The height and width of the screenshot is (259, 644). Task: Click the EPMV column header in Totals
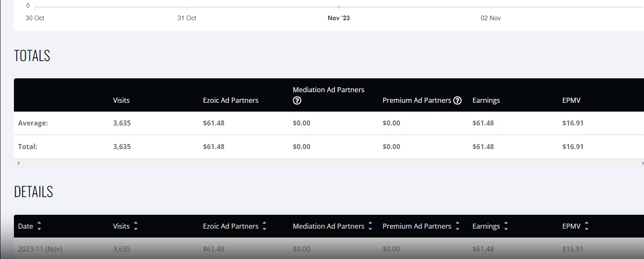click(571, 100)
